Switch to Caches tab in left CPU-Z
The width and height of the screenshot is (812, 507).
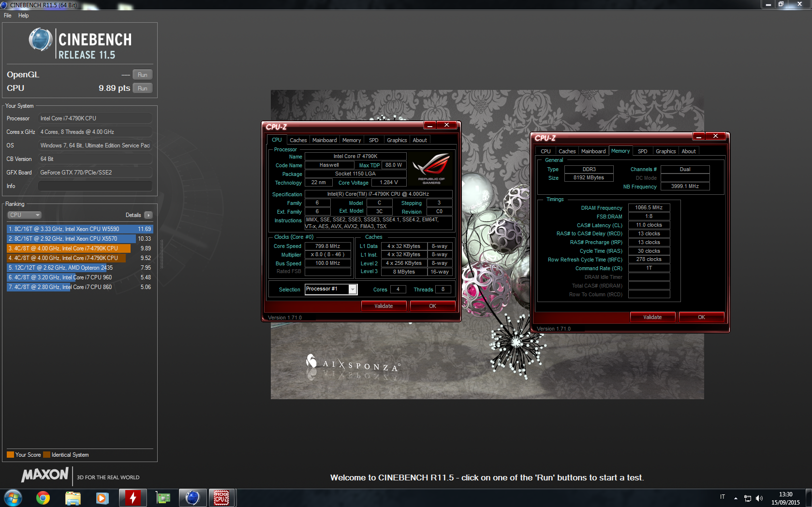click(298, 140)
